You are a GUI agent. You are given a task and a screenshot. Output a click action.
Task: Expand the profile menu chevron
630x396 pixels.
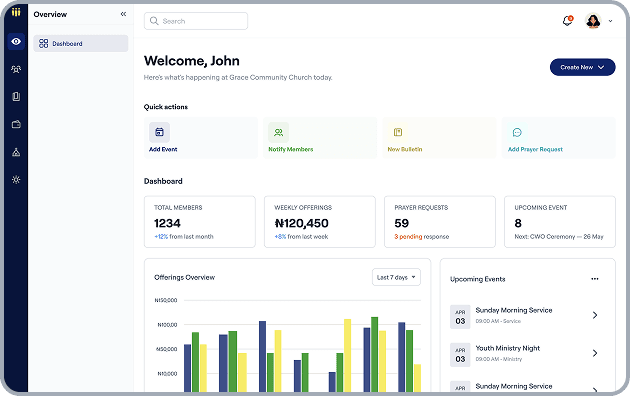click(610, 21)
